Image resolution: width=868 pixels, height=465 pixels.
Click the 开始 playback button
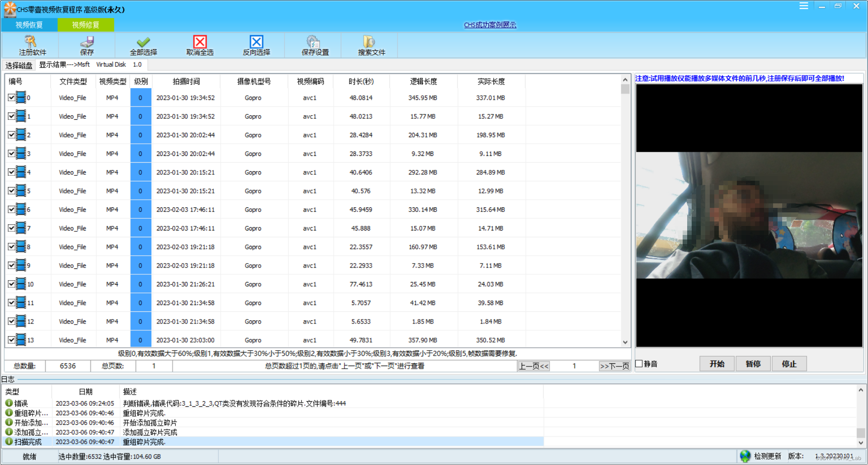(717, 364)
